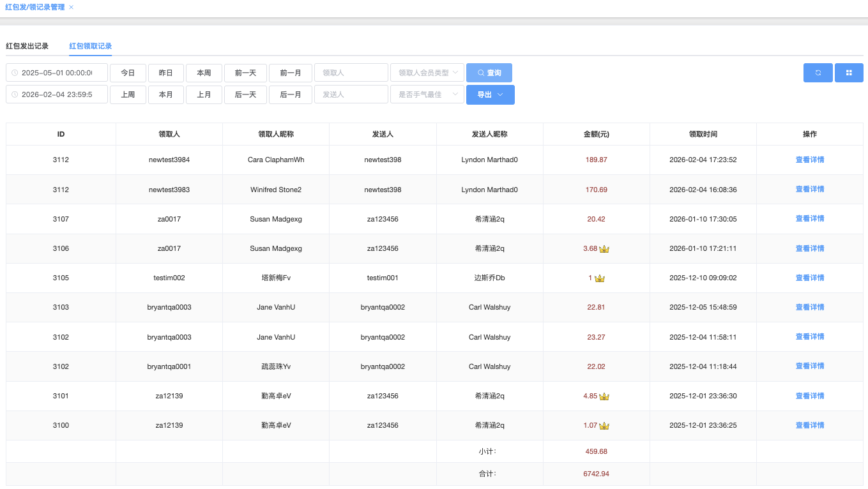Click the crown icon beside amount 1.07

pyautogui.click(x=604, y=426)
